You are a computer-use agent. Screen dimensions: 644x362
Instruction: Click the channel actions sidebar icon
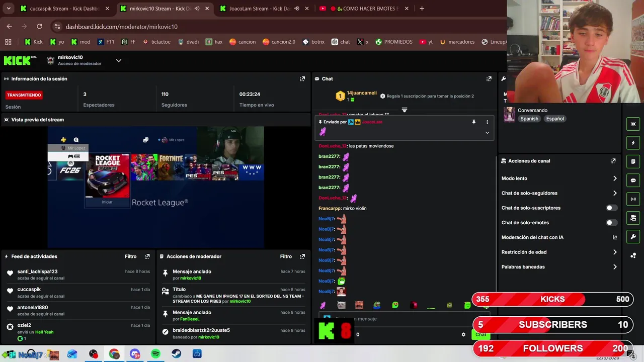pos(633,218)
